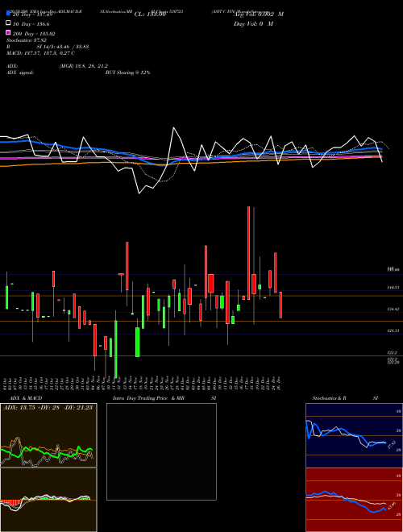The image size is (403, 532).
Task: Click the 122.2 price axis label
Action: click(393, 353)
